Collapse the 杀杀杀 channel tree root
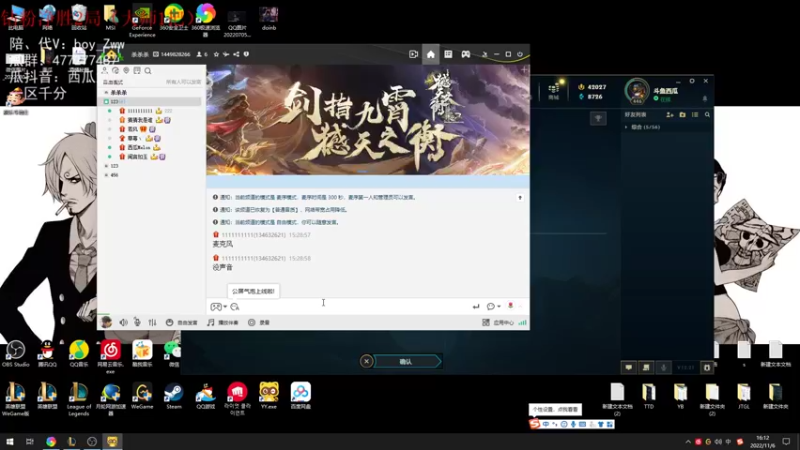Viewport: 800px width, 450px height. tap(106, 92)
